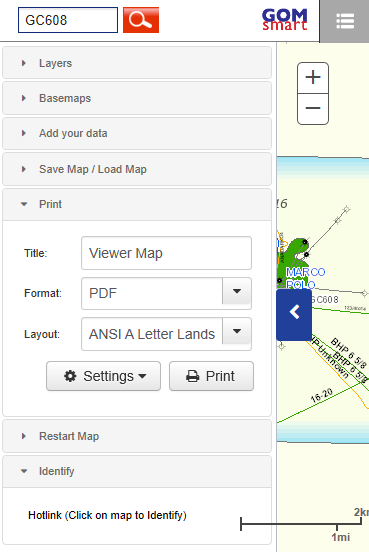Click the red search magnifier button
369x552 pixels.
pyautogui.click(x=141, y=20)
